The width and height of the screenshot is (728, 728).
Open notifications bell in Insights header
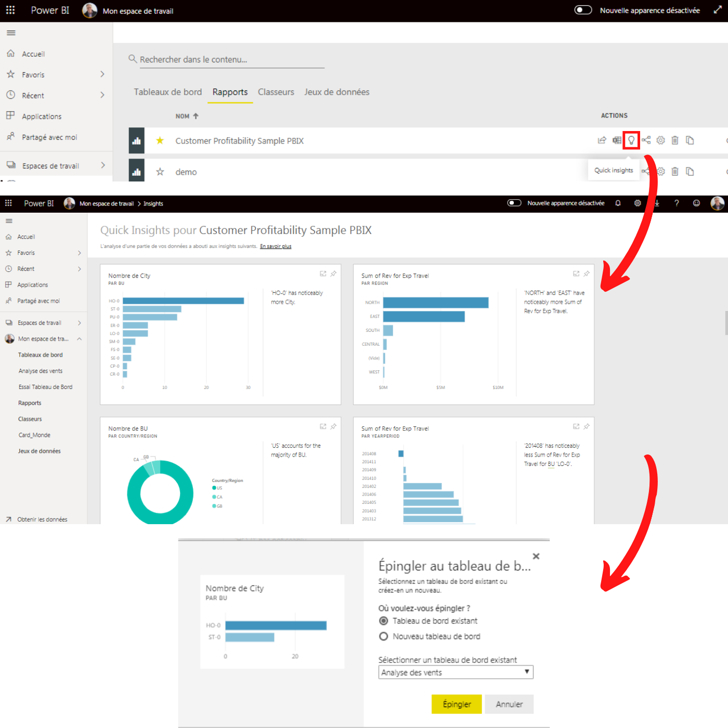(618, 203)
